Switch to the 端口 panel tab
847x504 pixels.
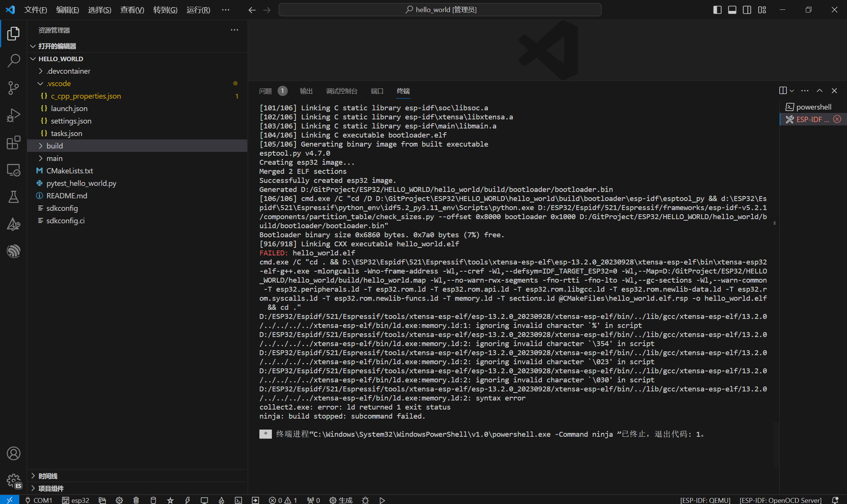(x=377, y=91)
